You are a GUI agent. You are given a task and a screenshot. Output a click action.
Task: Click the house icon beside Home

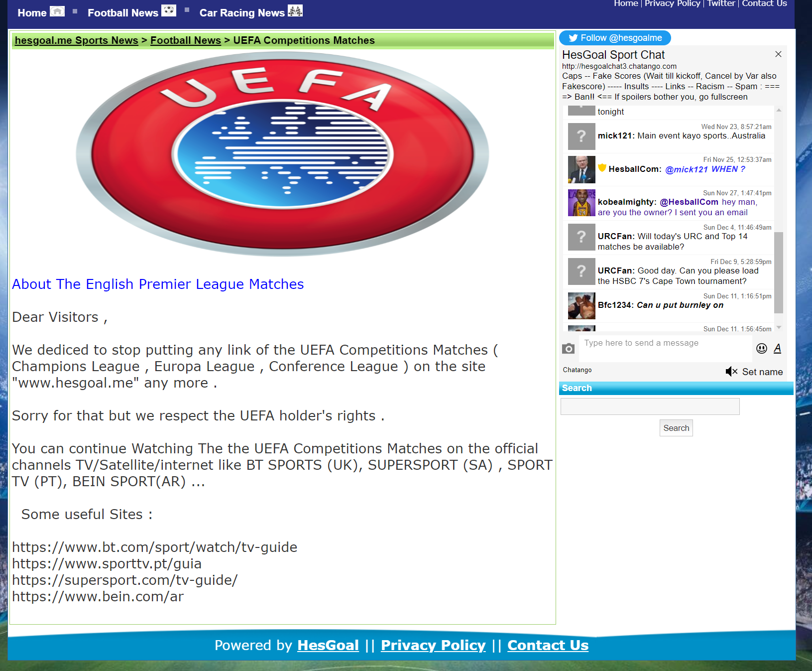57,11
